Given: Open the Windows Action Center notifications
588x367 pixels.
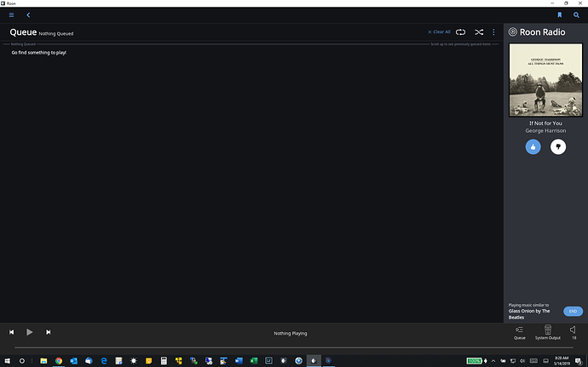Looking at the screenshot, I should coord(579,361).
